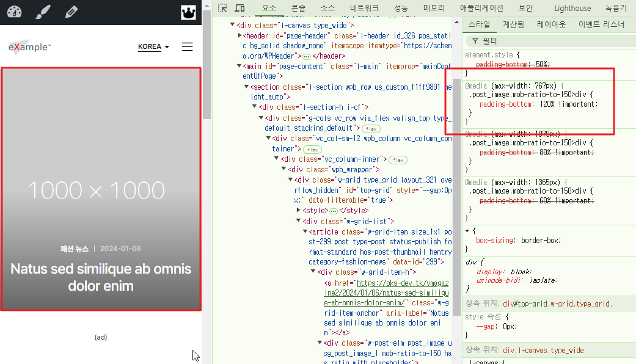Image resolution: width=636 pixels, height=364 pixels.
Task: Click the padding-bottom 80% !important declaration
Action: pyautogui.click(x=536, y=153)
